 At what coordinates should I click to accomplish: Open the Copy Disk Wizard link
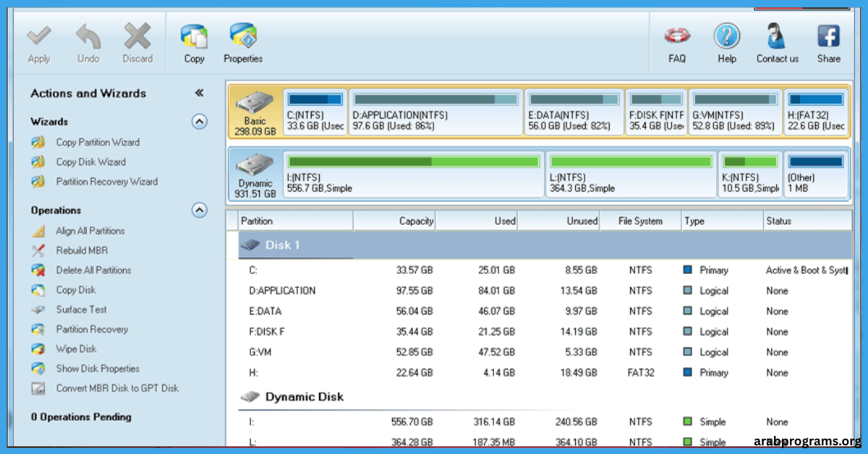(x=90, y=162)
